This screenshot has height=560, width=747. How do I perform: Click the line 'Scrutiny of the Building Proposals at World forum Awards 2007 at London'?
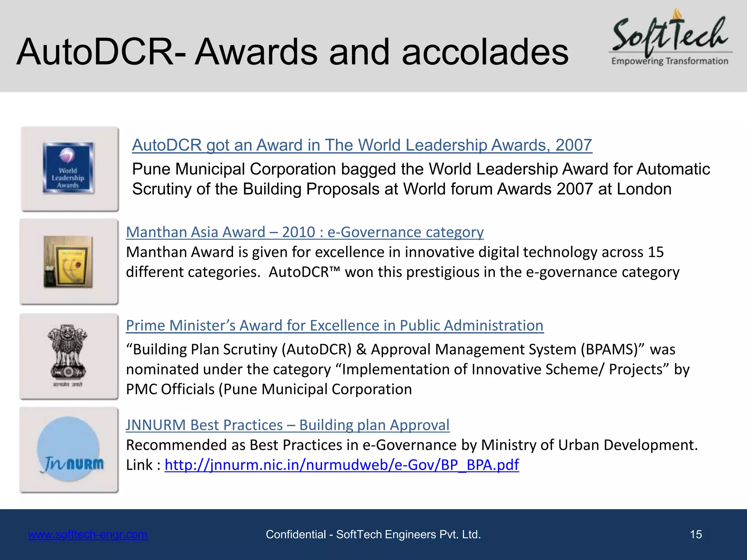point(402,189)
